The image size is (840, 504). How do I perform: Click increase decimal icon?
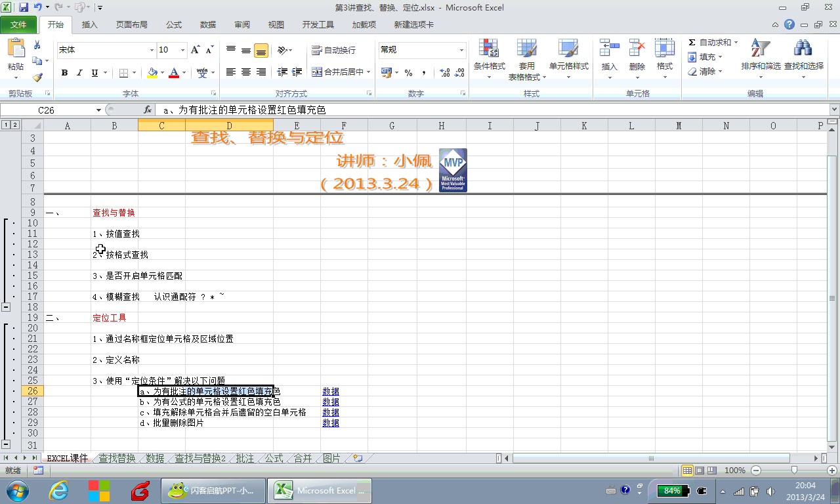444,72
